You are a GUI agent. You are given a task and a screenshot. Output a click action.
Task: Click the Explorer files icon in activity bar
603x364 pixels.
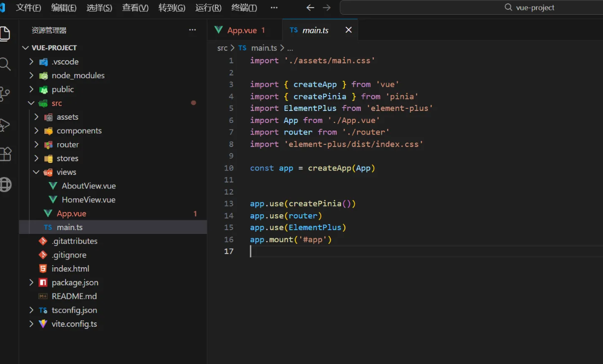tap(5, 34)
